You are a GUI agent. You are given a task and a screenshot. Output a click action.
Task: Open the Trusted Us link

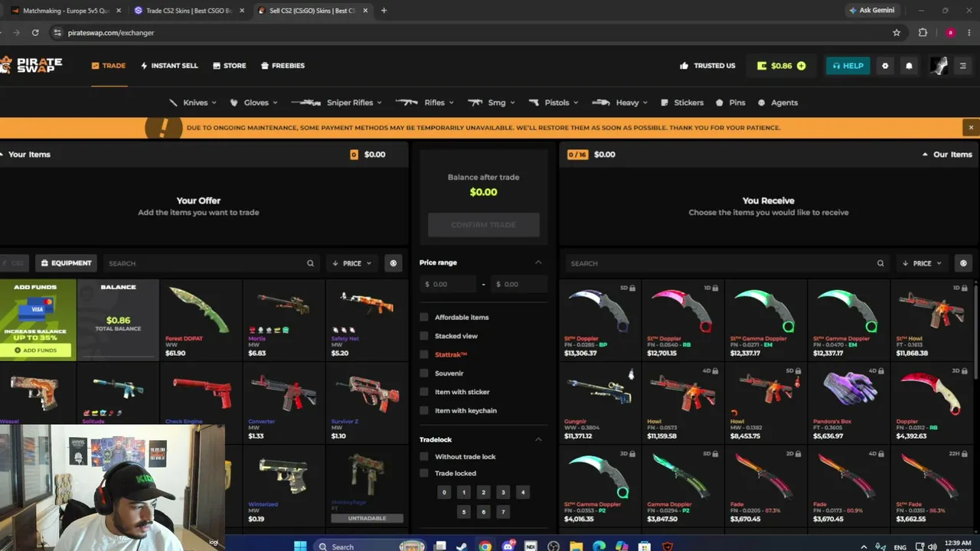[707, 66]
